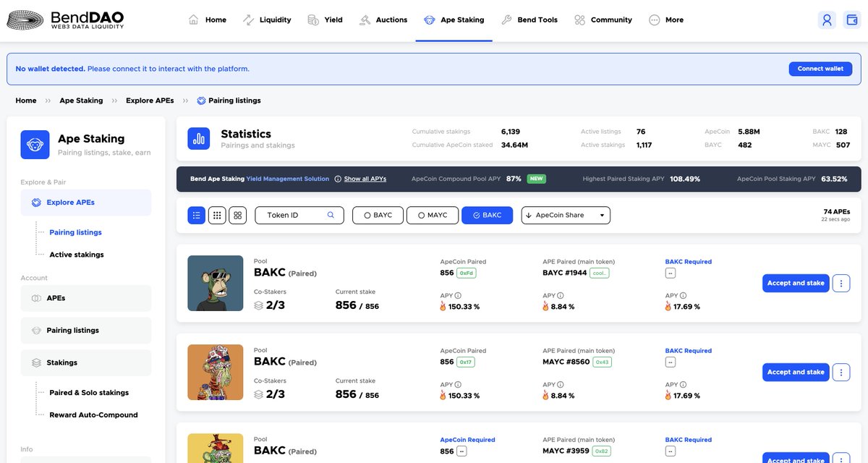
Task: Open the wallet icon in header
Action: click(851, 20)
